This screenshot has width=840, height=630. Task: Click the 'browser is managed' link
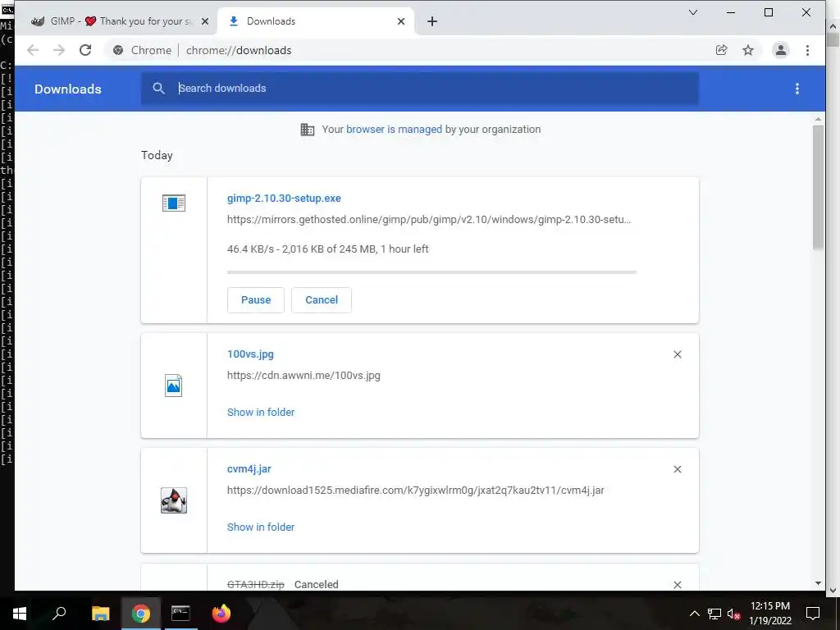point(395,129)
